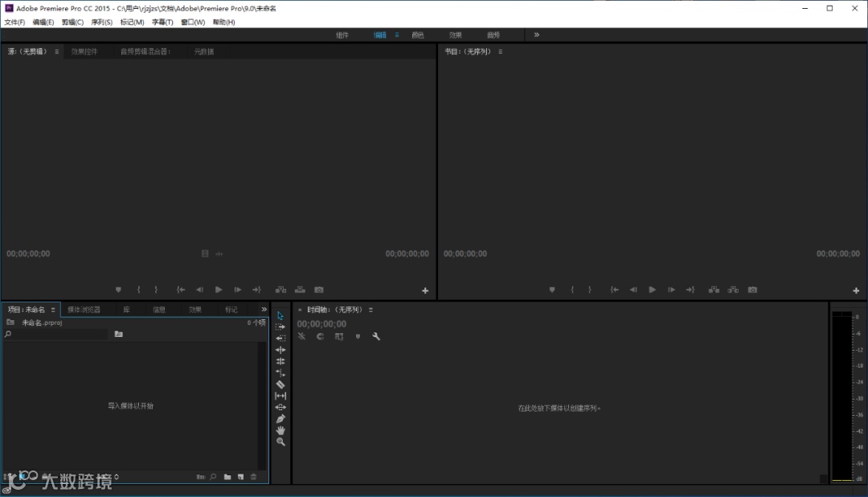This screenshot has width=868, height=497.
Task: Select the Slide tool
Action: point(280,407)
